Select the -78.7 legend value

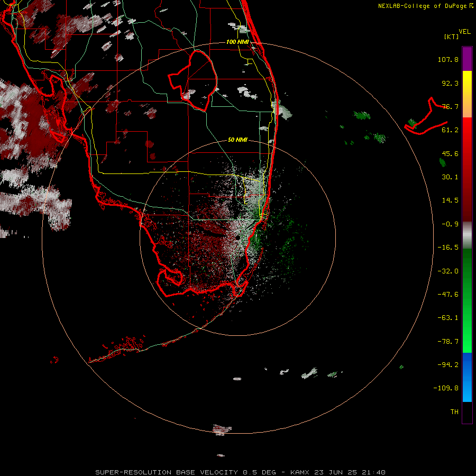(x=448, y=342)
